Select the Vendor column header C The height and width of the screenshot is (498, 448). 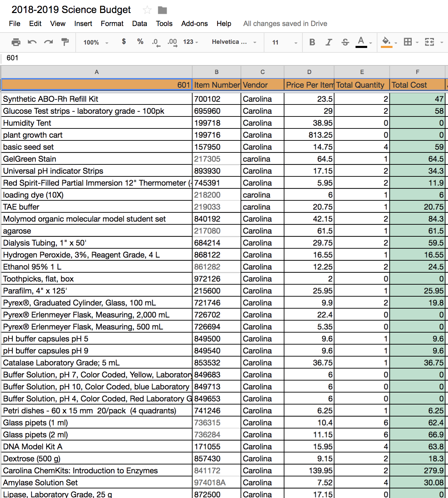[x=262, y=72]
